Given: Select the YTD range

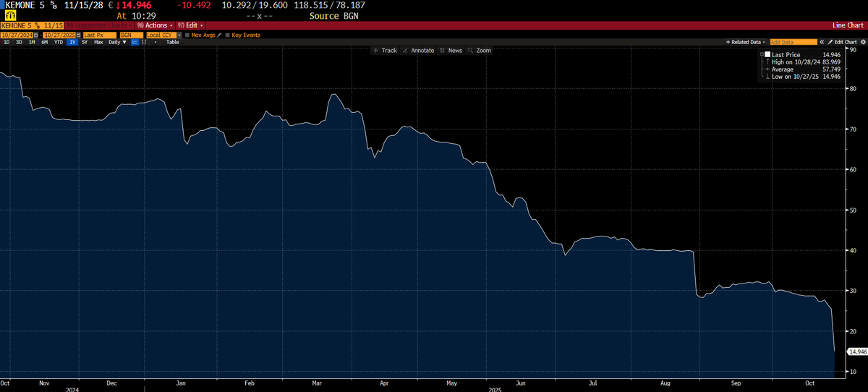Looking at the screenshot, I should click(x=59, y=42).
